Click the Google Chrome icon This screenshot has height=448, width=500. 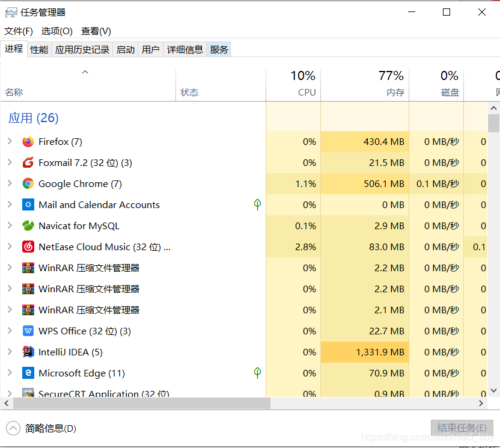tap(28, 183)
